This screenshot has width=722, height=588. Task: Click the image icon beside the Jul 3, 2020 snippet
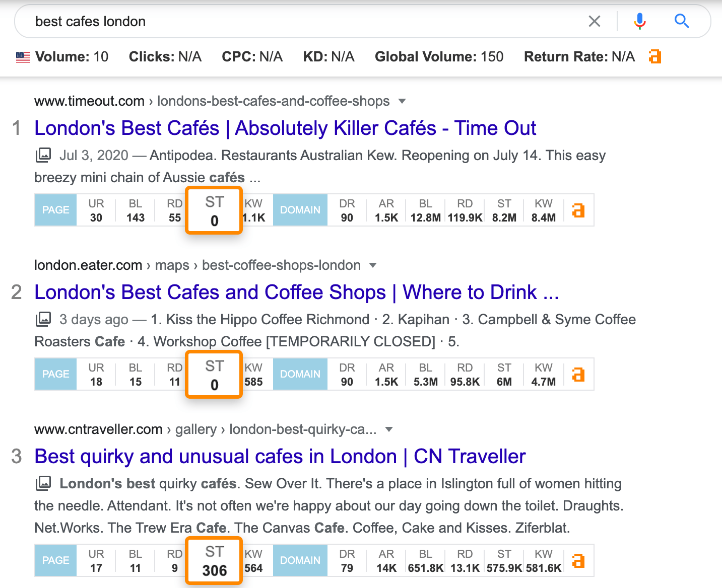[43, 155]
